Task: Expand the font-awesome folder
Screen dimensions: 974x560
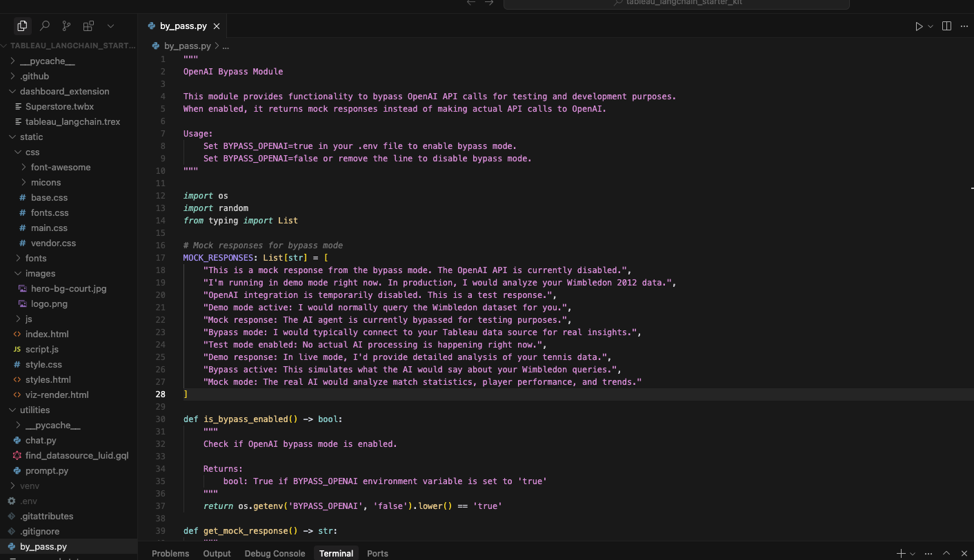Action: tap(61, 167)
